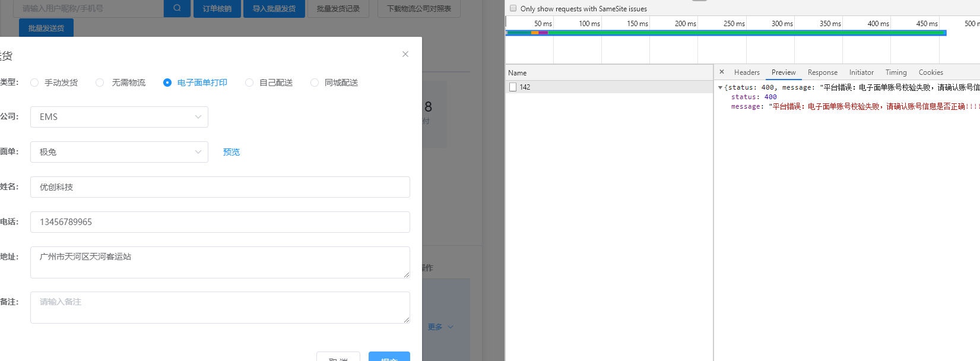Select 无需物流 radio option
This screenshot has width=980, height=361.
point(120,83)
